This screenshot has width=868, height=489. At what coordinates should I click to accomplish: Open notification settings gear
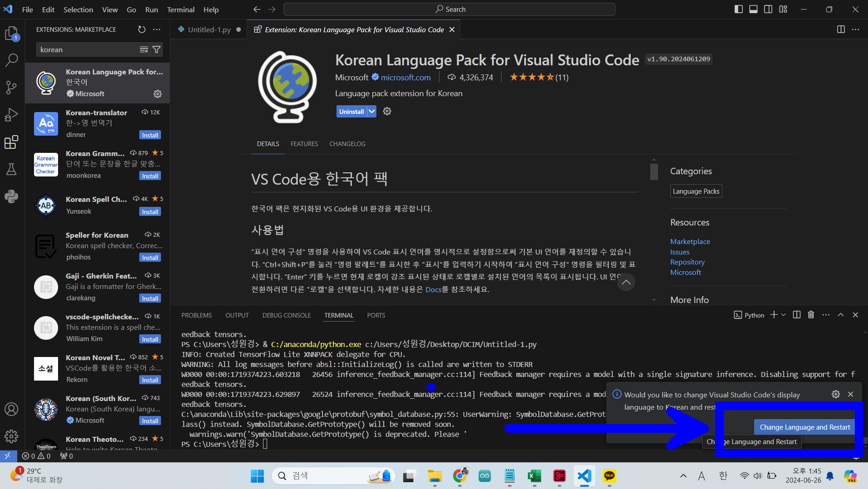pyautogui.click(x=836, y=394)
